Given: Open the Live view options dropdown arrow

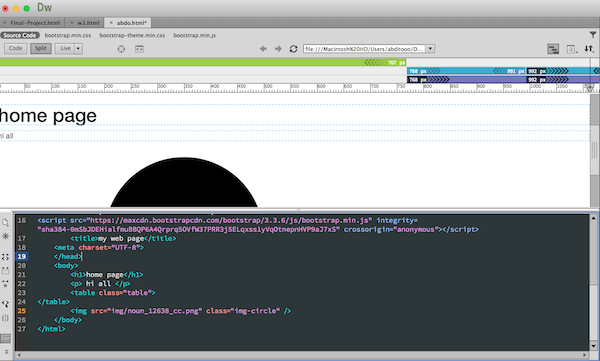Looking at the screenshot, I should [x=78, y=49].
